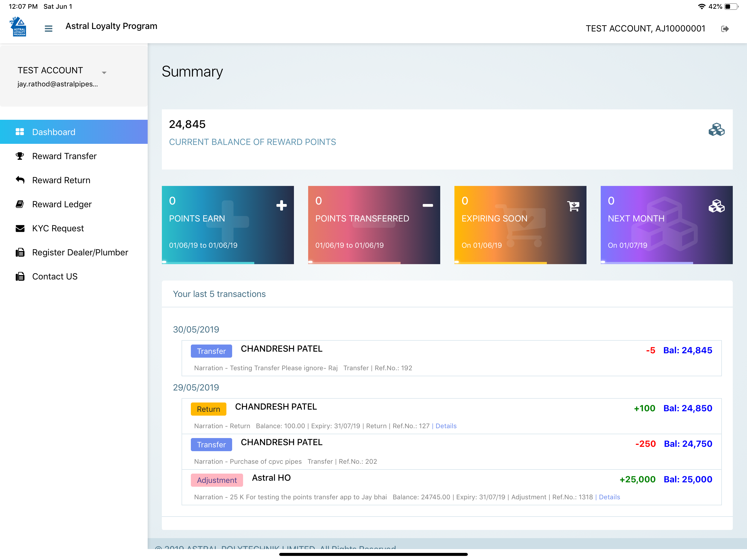Click the TEST ACCOUNT, AJ10000001 header text
This screenshot has width=747, height=560.
pos(645,29)
